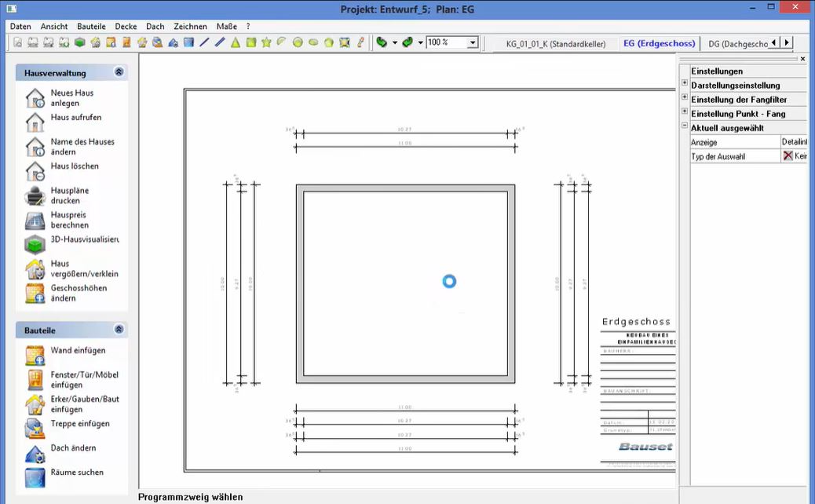Open the Zeichnen menu
815x504 pixels.
click(190, 26)
